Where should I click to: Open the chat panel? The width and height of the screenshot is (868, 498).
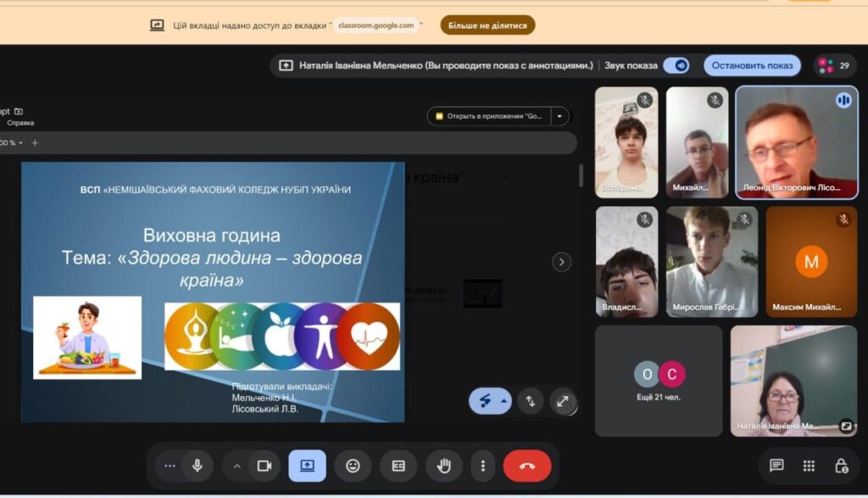776,466
